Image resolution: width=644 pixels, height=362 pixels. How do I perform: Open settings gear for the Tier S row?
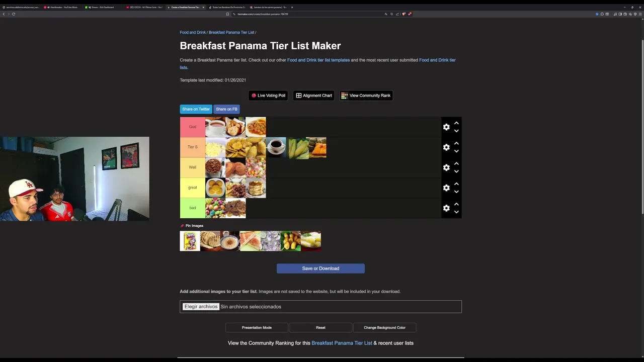[446, 147]
